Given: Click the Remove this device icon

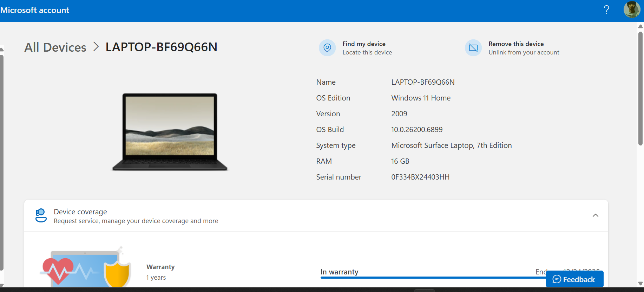Looking at the screenshot, I should [x=473, y=48].
